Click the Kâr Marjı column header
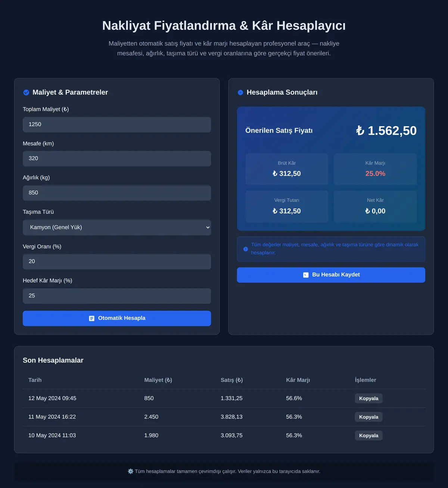This screenshot has height=488, width=448. coord(298,380)
